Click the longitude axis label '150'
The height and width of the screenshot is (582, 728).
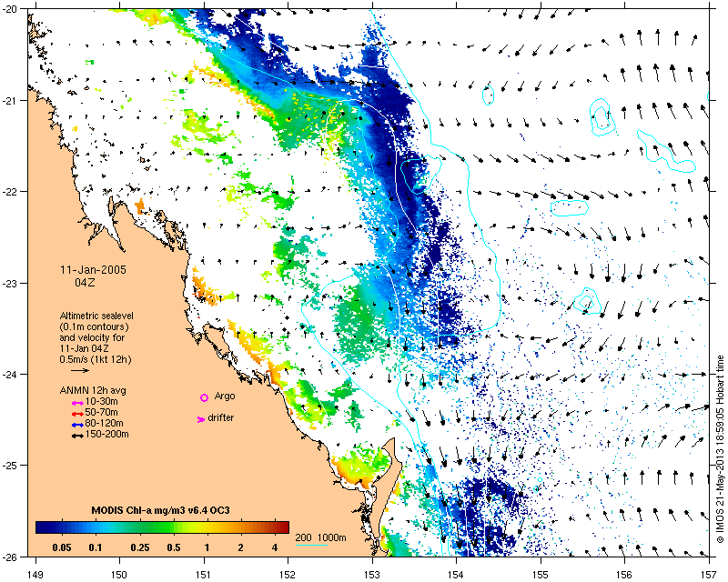pos(120,575)
